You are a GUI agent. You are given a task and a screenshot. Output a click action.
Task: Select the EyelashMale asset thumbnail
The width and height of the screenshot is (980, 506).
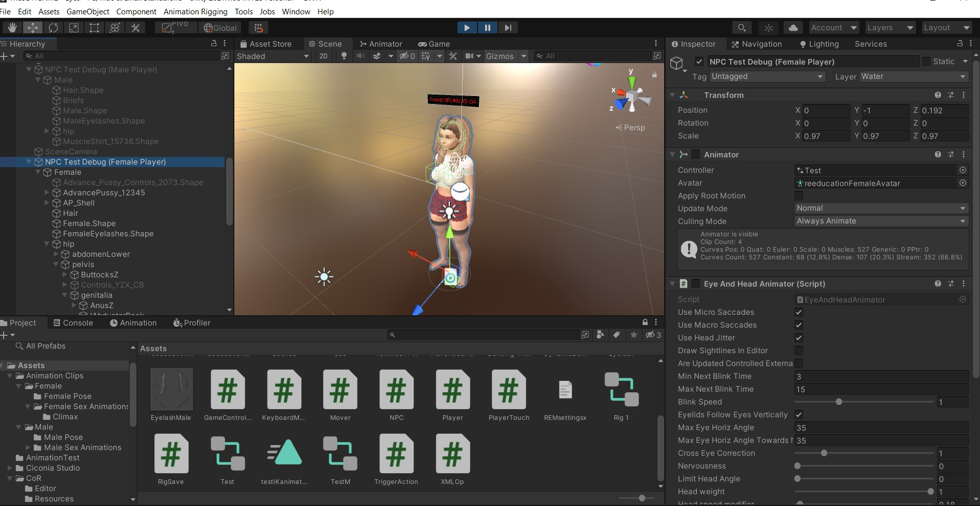pos(171,395)
